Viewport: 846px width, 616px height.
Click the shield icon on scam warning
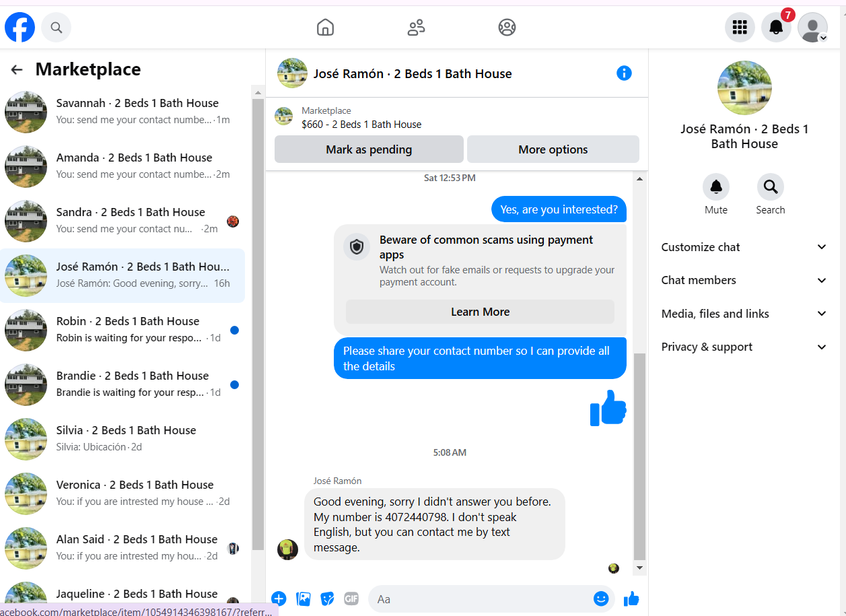357,246
